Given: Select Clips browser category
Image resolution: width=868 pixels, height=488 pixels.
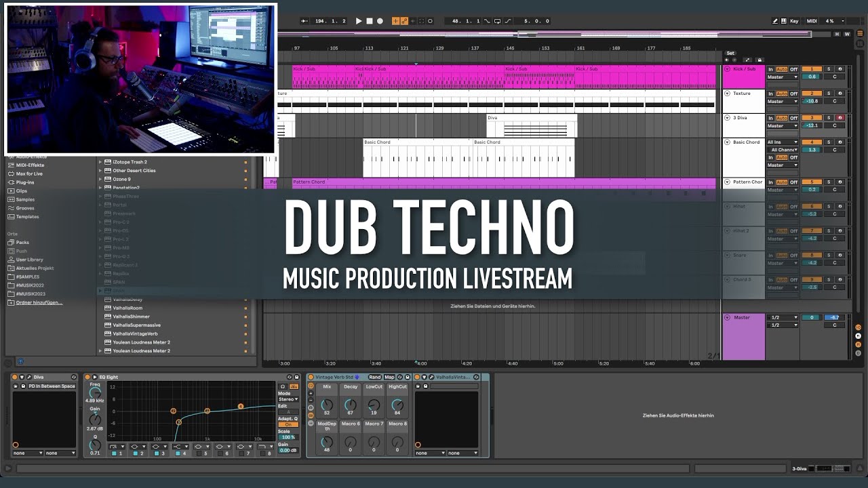Looking at the screenshot, I should click(x=22, y=191).
